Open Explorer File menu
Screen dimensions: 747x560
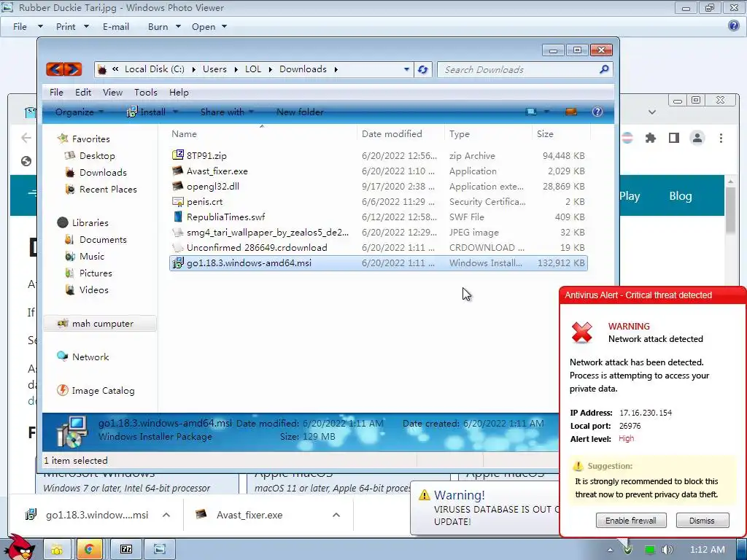click(56, 93)
